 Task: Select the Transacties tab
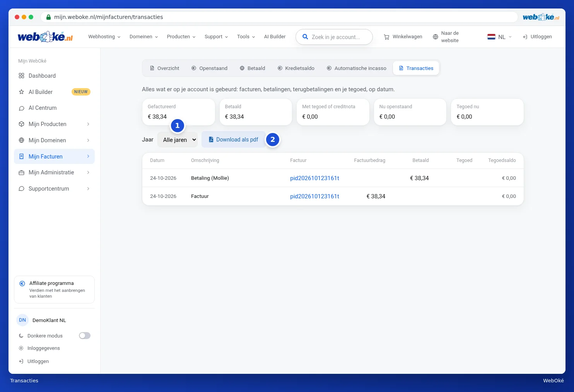coord(416,68)
